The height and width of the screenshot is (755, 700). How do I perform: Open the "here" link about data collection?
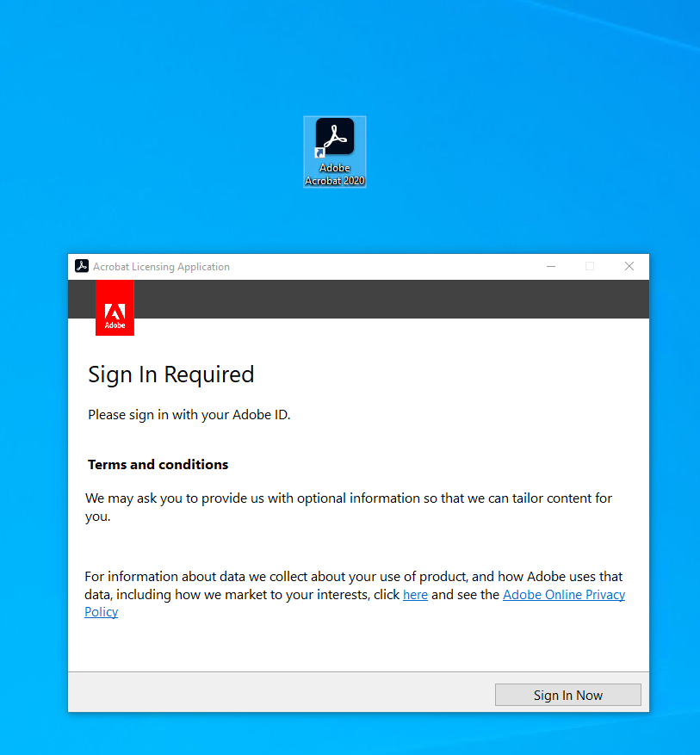[415, 594]
